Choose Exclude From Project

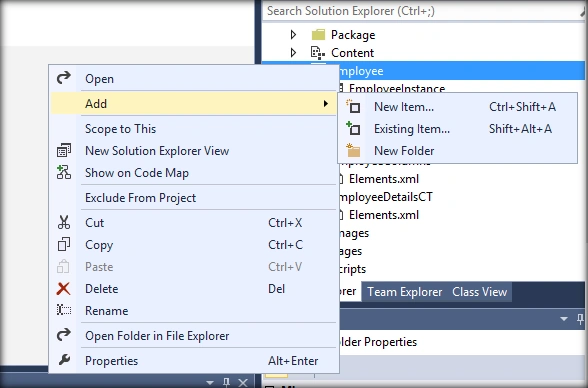point(194,198)
